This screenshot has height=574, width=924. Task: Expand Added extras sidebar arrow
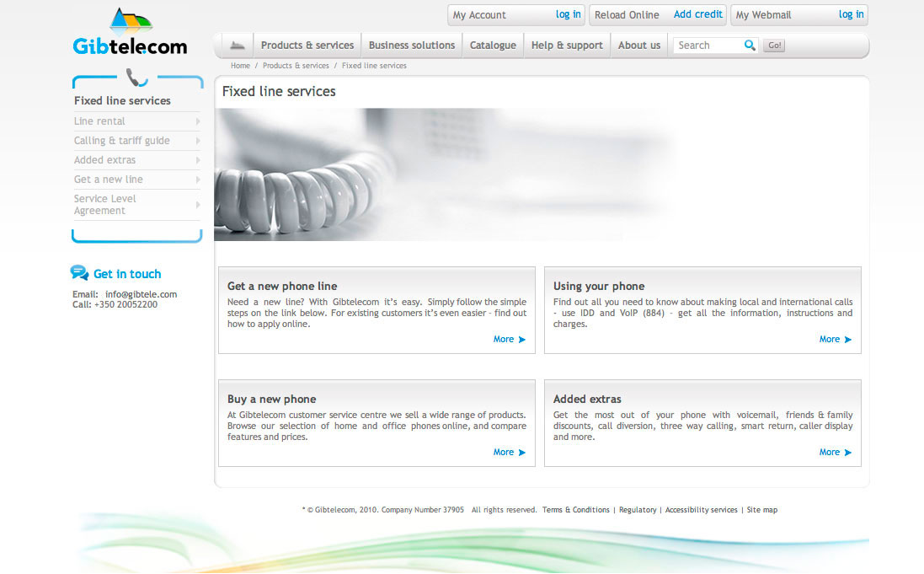point(197,160)
